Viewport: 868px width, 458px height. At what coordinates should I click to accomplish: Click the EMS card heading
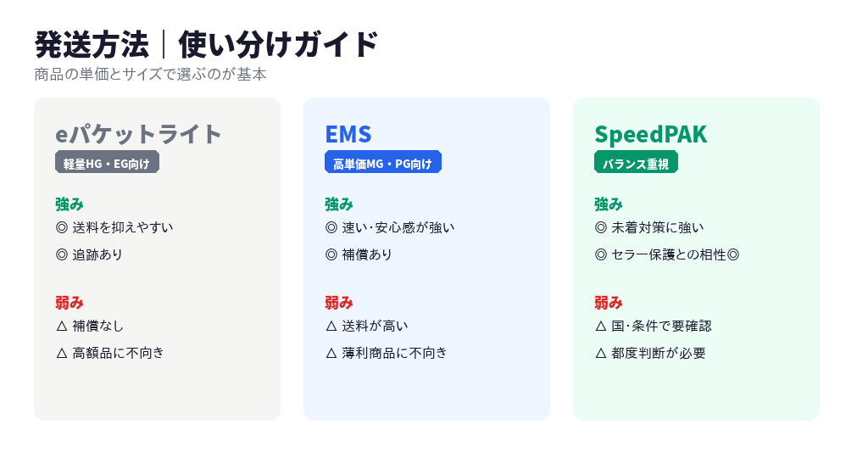point(348,134)
